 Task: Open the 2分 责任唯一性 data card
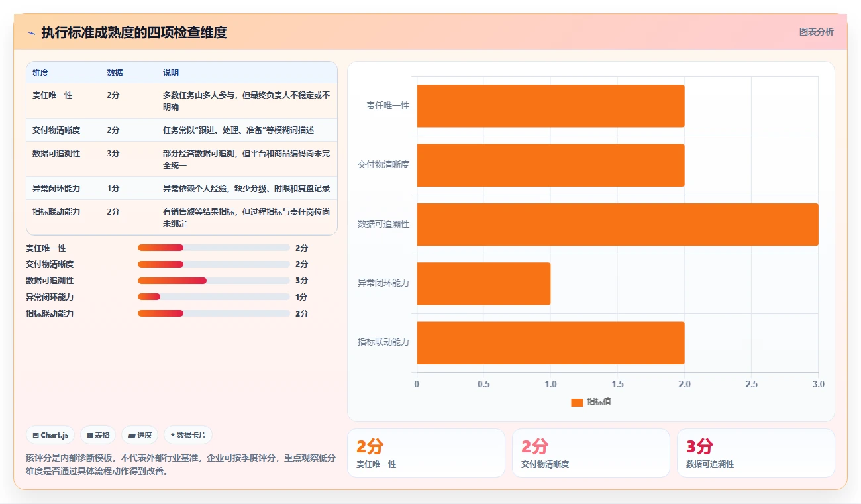[426, 453]
